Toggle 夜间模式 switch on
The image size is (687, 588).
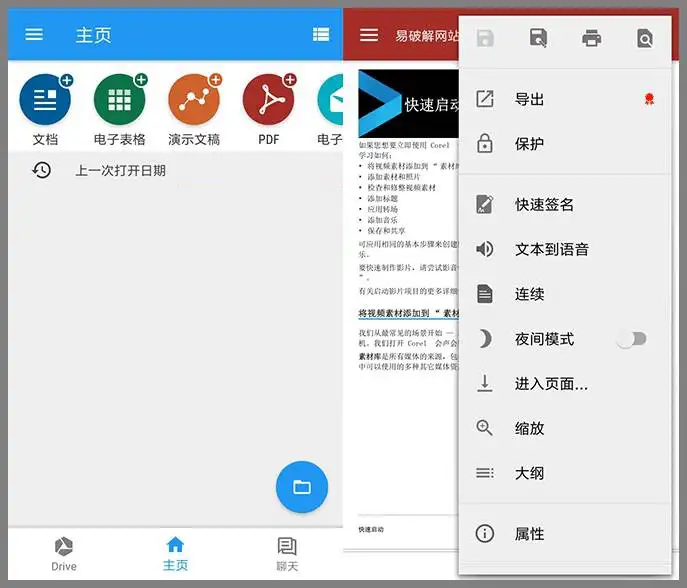[631, 339]
